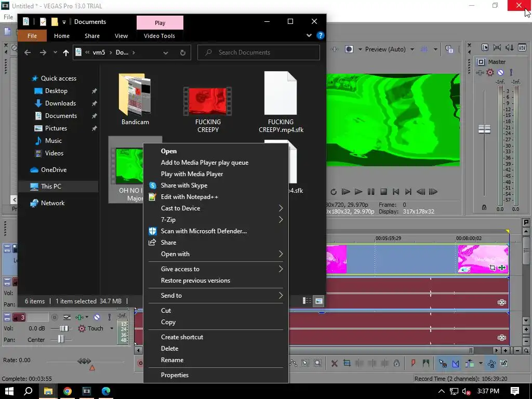Click Trim icon in VEGAS editing toolbar
The height and width of the screenshot is (399, 532).
coord(347,363)
